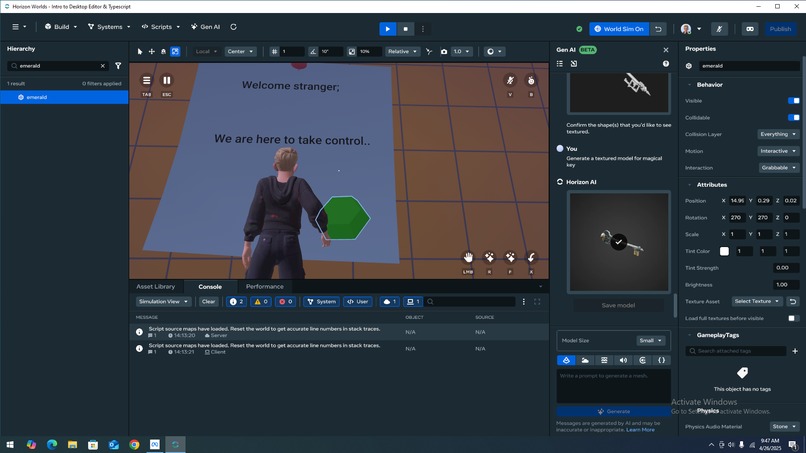Switch to the Asset Library tab

[x=156, y=287]
